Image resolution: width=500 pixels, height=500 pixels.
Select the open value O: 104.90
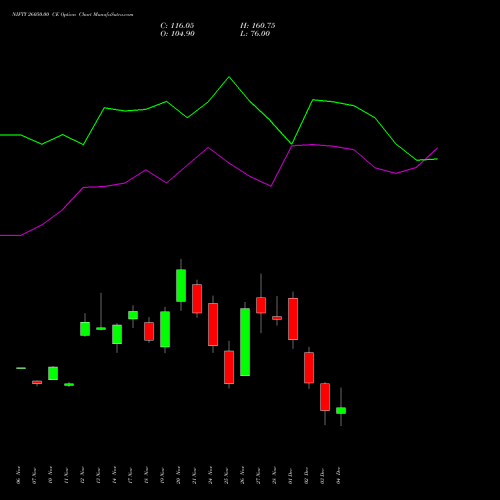[178, 34]
